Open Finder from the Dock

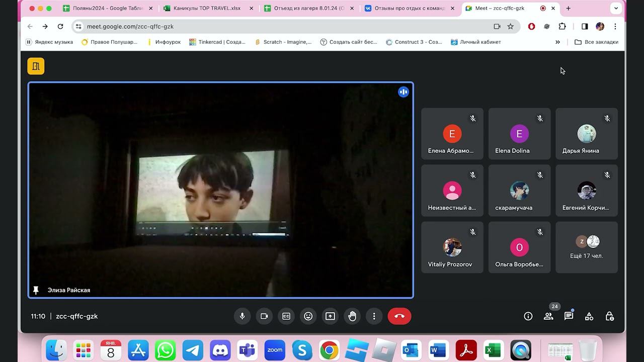(56, 350)
